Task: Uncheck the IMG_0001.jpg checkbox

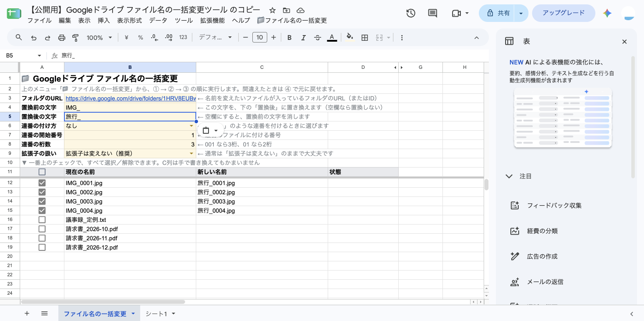Action: 42,183
